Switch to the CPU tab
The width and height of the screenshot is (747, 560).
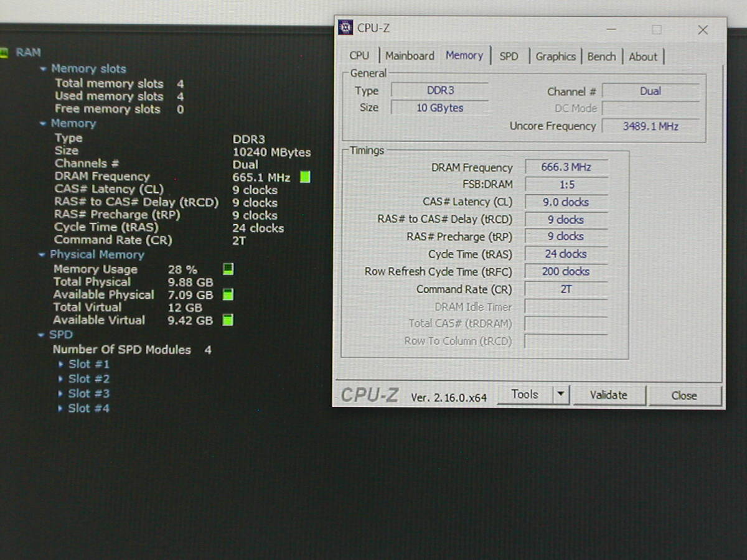pos(359,55)
